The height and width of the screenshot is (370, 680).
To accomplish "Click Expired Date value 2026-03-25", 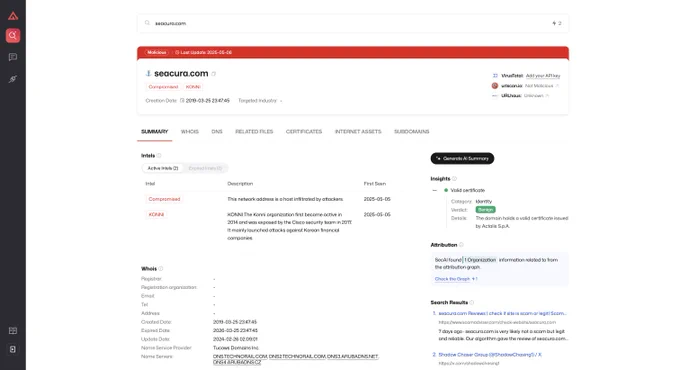I will pyautogui.click(x=235, y=331).
